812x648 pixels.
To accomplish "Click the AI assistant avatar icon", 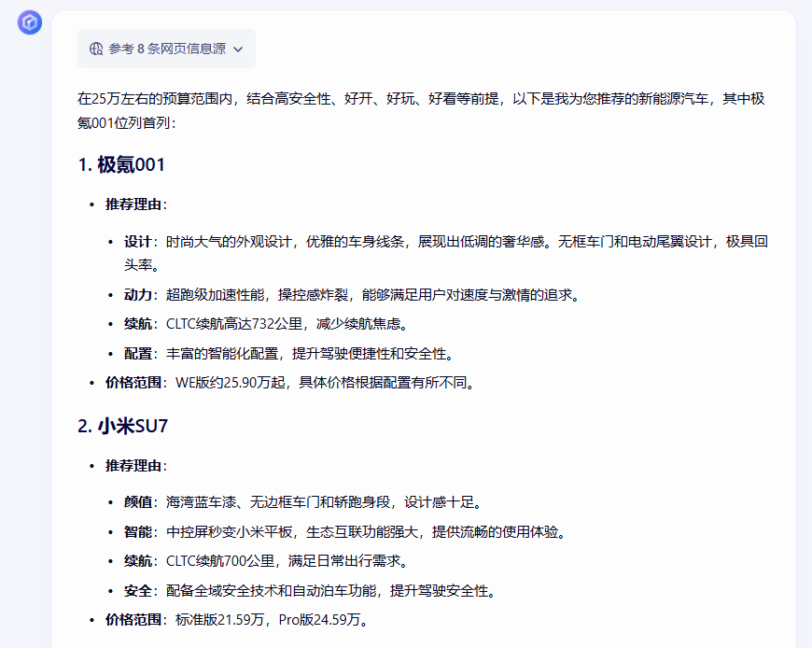I will point(30,22).
